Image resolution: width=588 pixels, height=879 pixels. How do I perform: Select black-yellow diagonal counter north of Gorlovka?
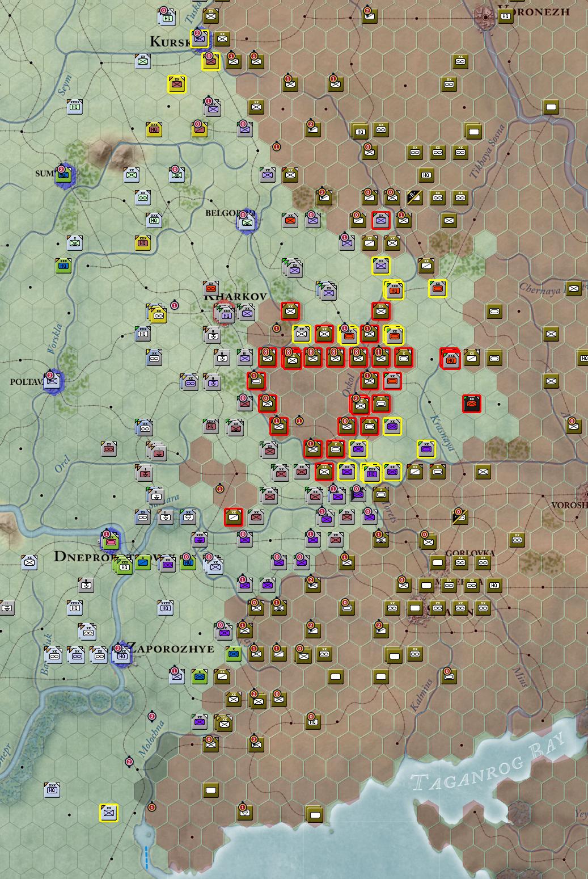[x=460, y=516]
